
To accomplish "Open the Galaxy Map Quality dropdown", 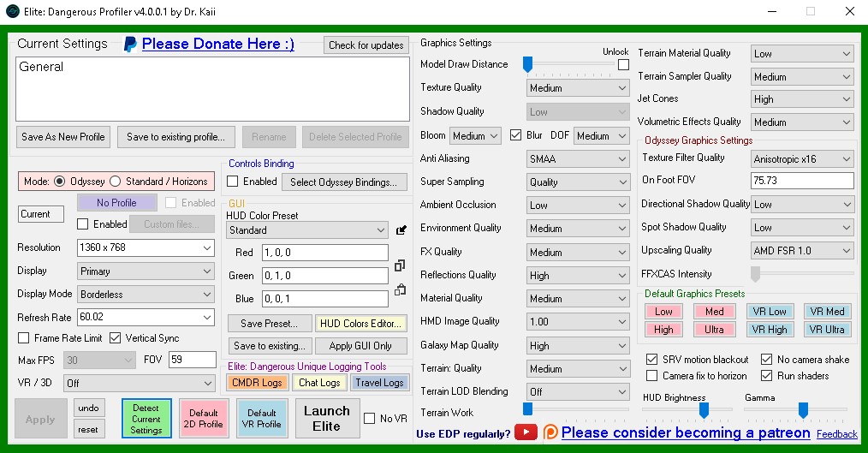I will click(578, 346).
